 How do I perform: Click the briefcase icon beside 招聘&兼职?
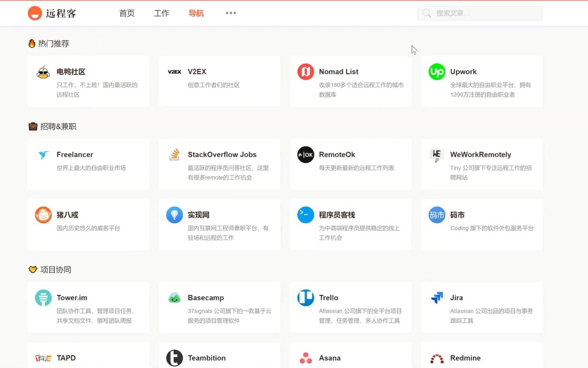[33, 127]
